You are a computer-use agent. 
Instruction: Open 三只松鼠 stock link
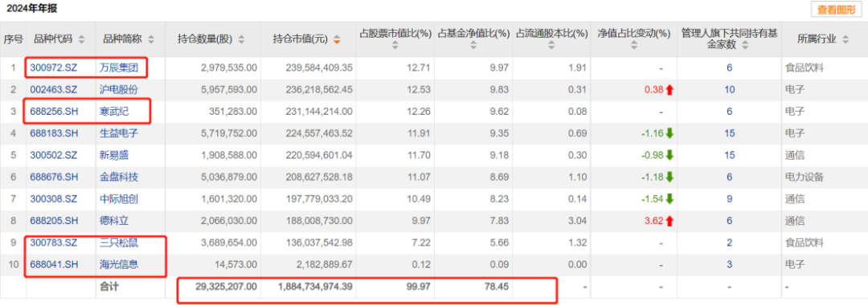pyautogui.click(x=118, y=242)
